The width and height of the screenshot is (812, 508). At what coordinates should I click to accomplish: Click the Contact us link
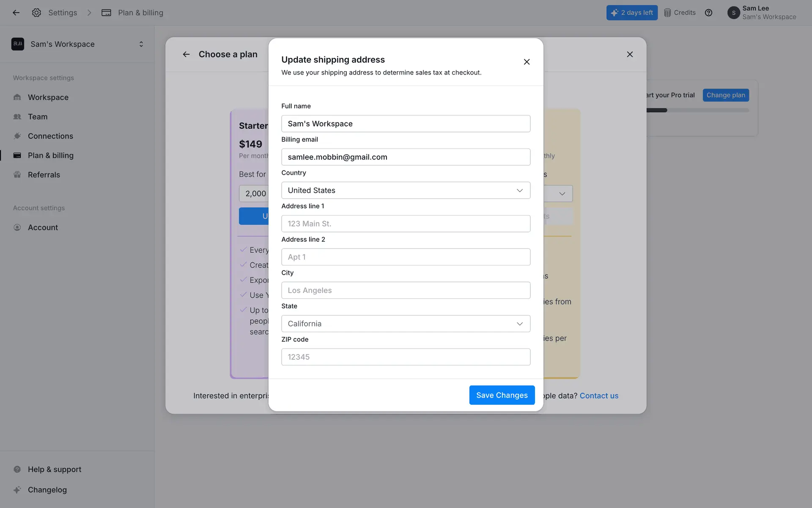tap(598, 396)
